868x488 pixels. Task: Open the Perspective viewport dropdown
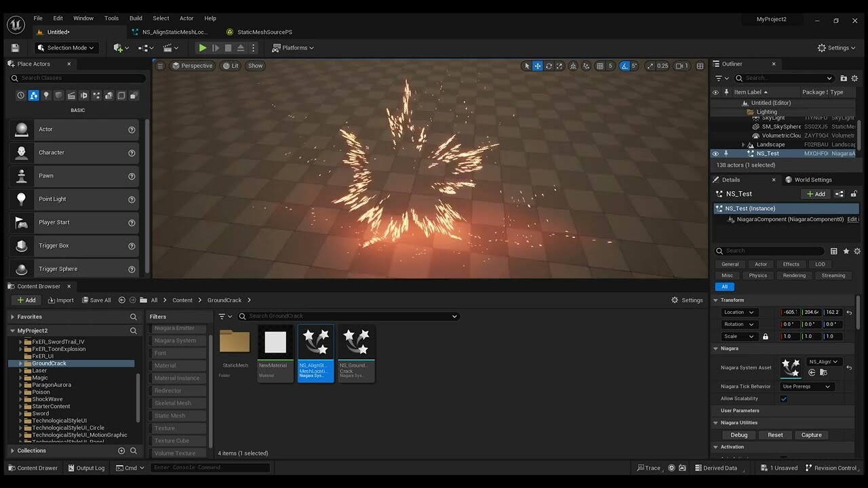pyautogui.click(x=193, y=65)
